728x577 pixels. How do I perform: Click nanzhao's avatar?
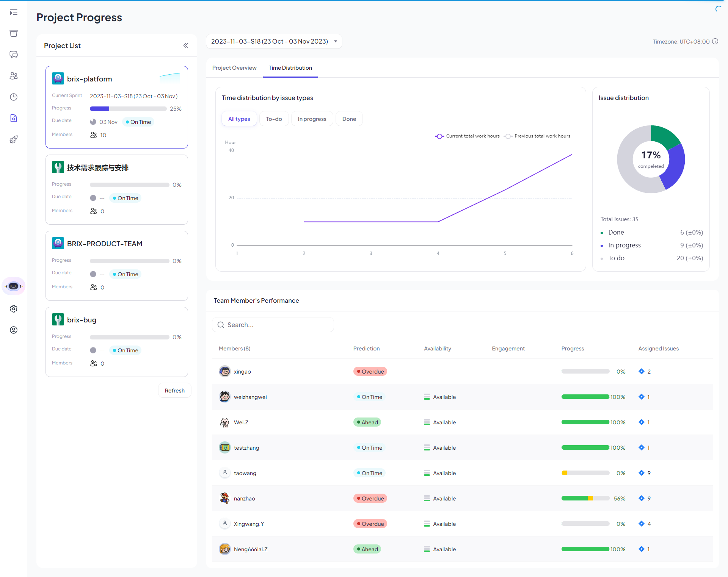click(x=225, y=498)
